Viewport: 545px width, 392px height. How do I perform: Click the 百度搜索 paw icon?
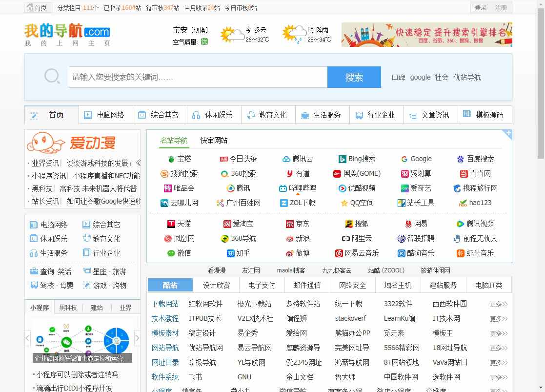(461, 159)
